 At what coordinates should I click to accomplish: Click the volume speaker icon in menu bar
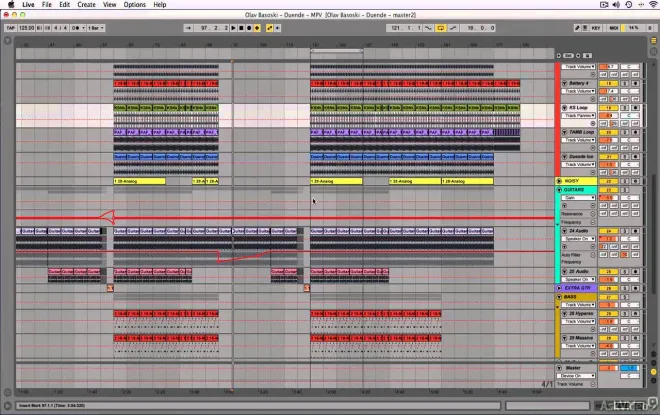616,5
